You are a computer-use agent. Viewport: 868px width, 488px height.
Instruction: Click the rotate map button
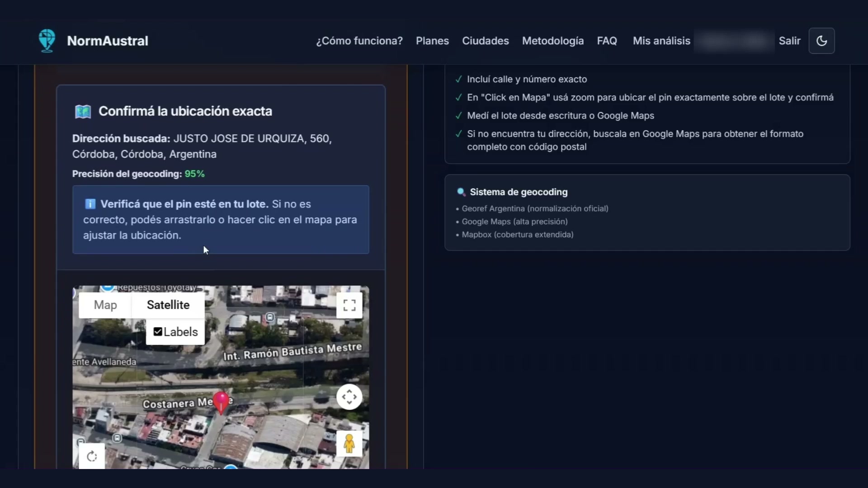(x=92, y=456)
